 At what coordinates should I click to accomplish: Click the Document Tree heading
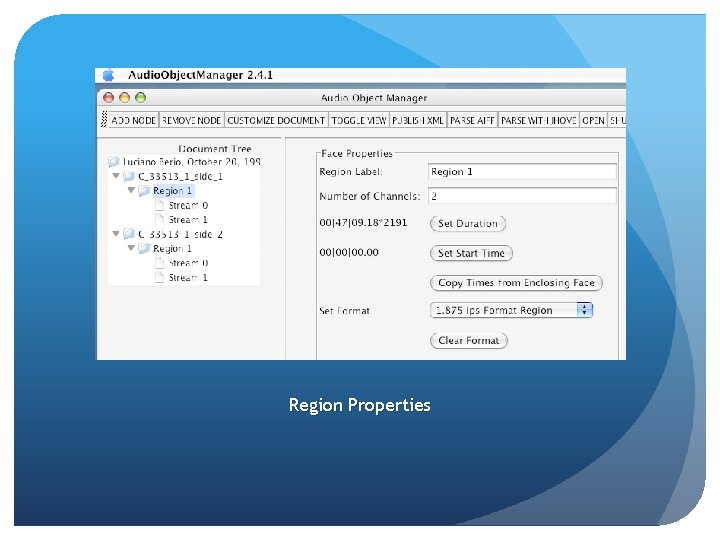click(214, 149)
